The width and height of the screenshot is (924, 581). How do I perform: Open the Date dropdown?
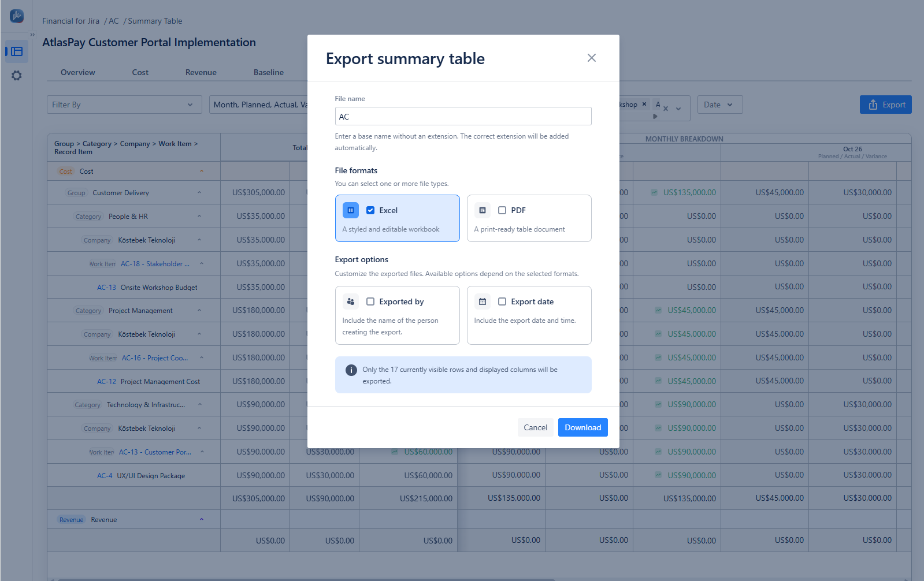click(720, 105)
